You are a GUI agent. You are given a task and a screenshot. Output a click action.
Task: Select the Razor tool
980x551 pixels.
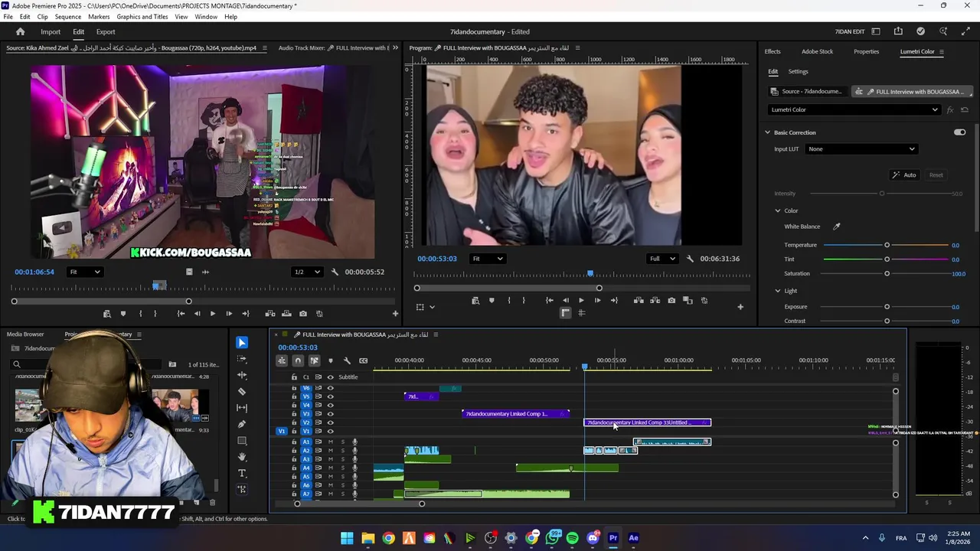click(x=242, y=391)
